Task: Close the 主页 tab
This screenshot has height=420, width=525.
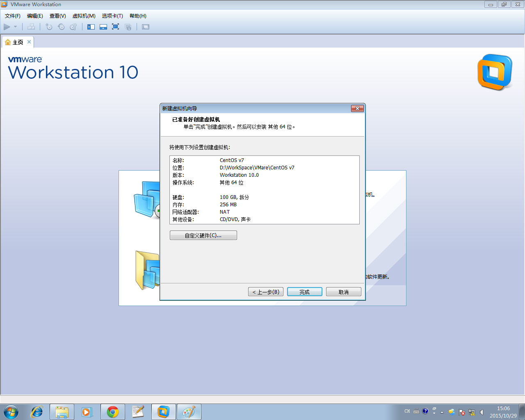Action: [29, 42]
